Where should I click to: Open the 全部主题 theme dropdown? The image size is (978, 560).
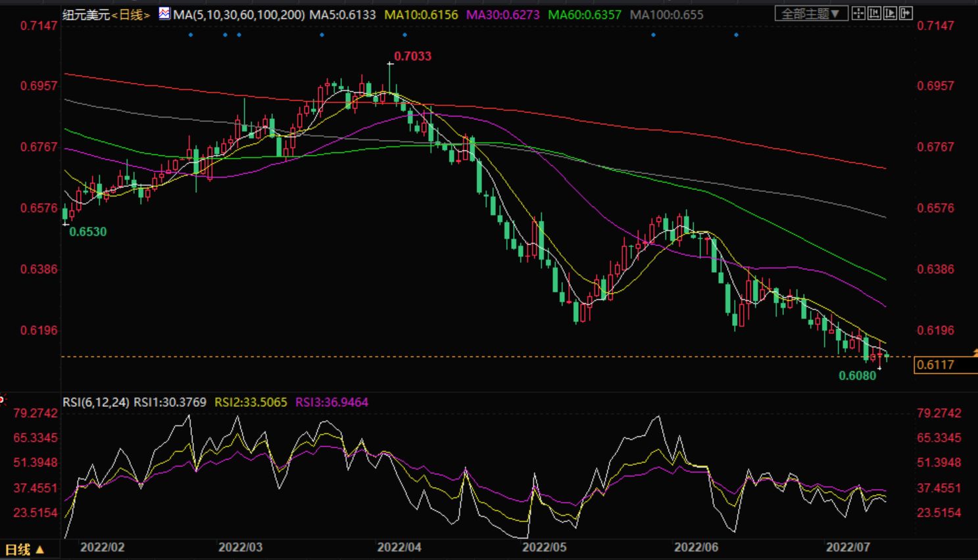click(x=811, y=14)
